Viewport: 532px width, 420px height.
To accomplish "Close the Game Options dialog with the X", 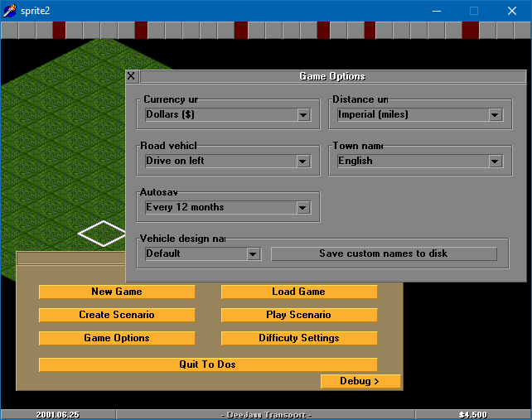I will pos(132,76).
